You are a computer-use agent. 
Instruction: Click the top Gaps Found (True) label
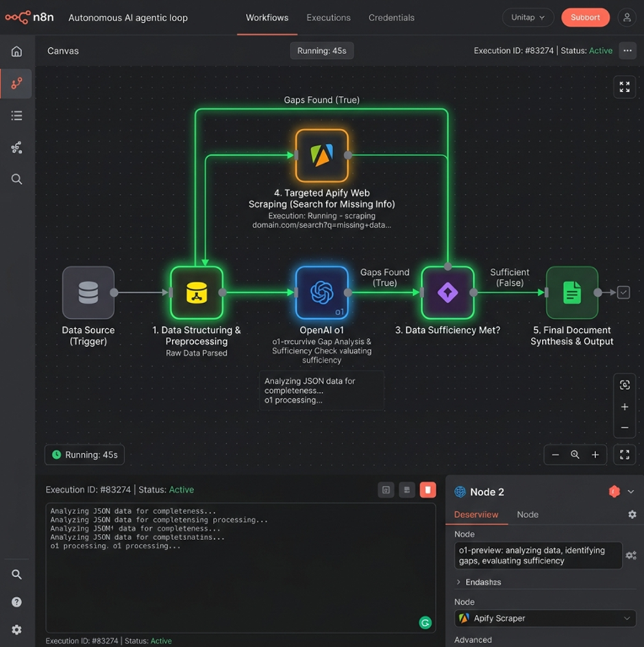[321, 100]
